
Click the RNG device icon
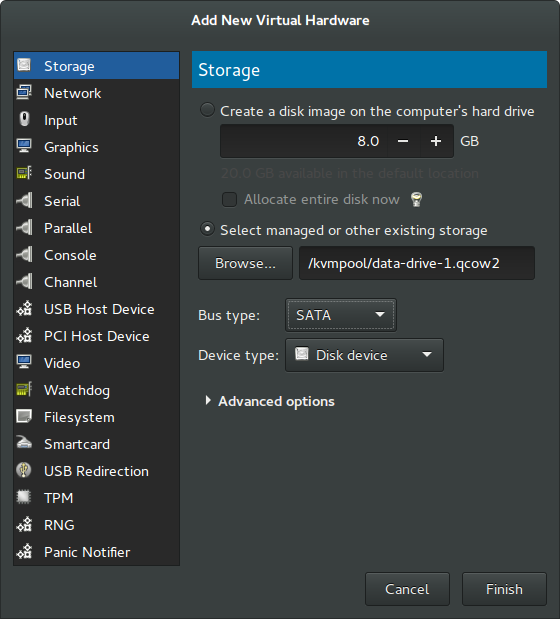pyautogui.click(x=24, y=525)
